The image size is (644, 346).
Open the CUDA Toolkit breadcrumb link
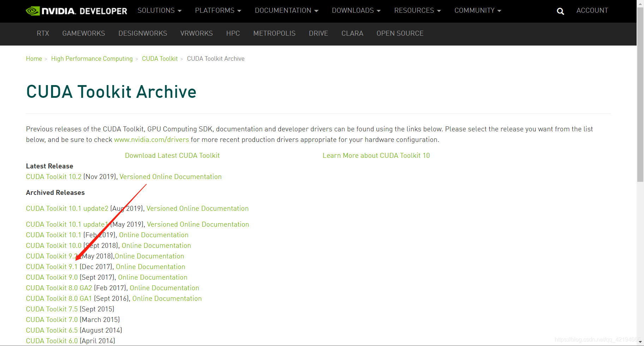pos(160,59)
